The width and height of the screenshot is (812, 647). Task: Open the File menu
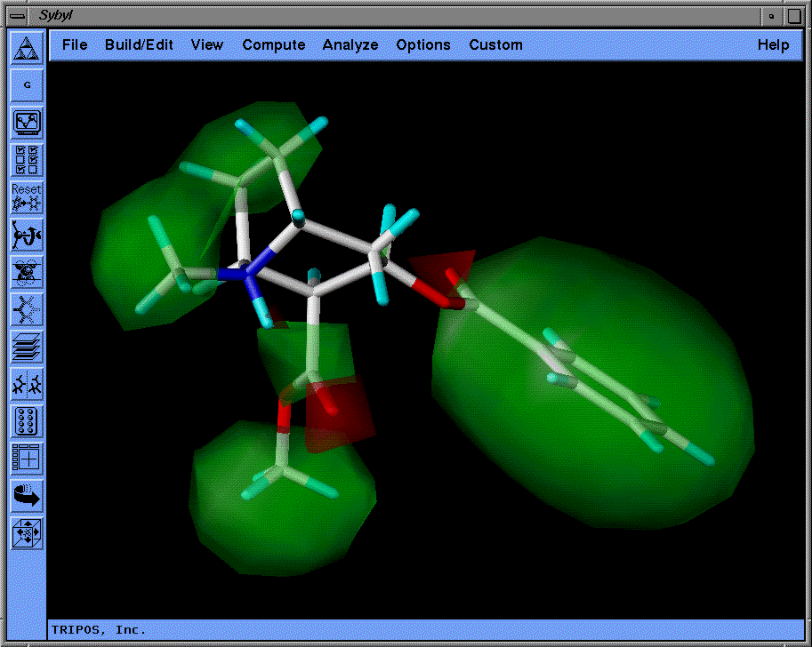click(75, 45)
